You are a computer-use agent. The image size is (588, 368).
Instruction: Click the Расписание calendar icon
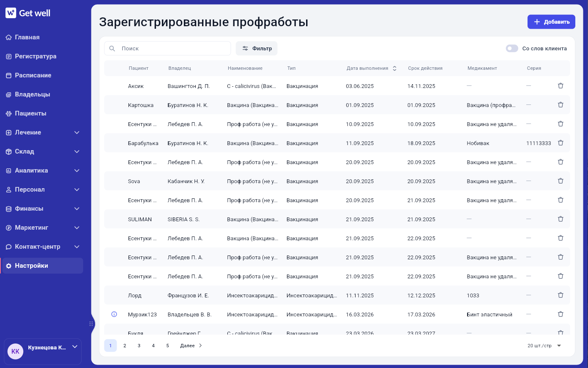pos(8,75)
